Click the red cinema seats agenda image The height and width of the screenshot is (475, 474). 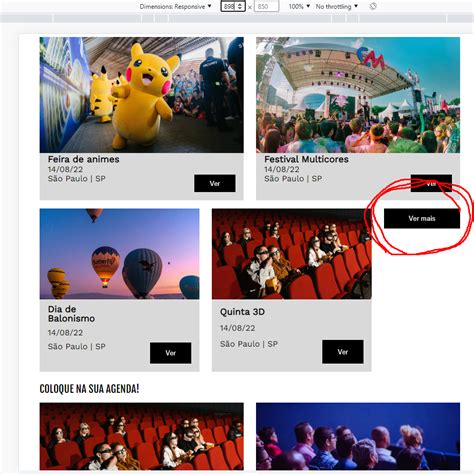[142, 436]
